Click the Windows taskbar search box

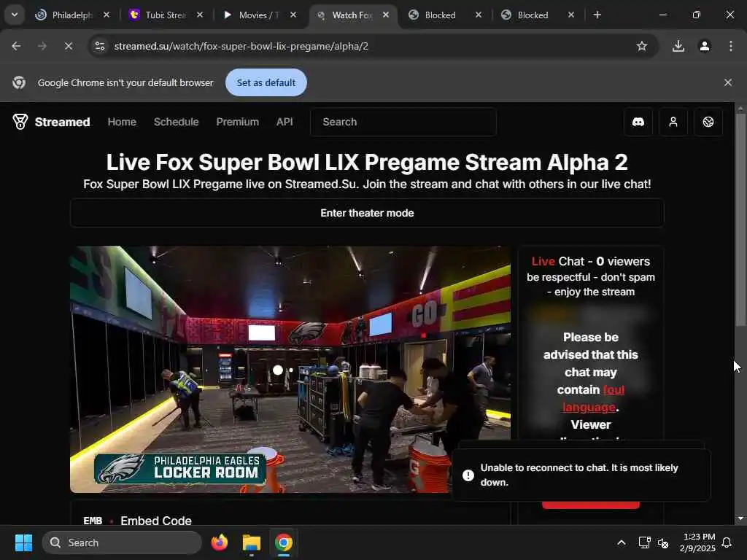pos(122,542)
